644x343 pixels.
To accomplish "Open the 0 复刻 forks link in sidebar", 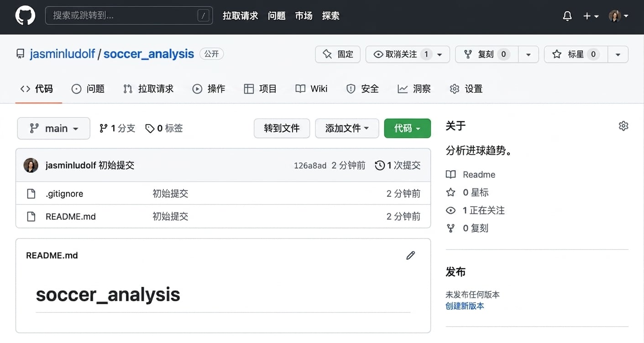I will pyautogui.click(x=467, y=228).
